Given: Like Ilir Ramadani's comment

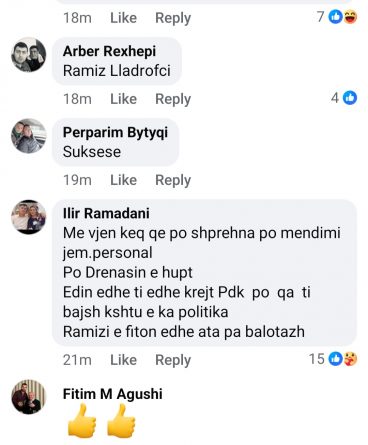Looking at the screenshot, I should click(123, 360).
